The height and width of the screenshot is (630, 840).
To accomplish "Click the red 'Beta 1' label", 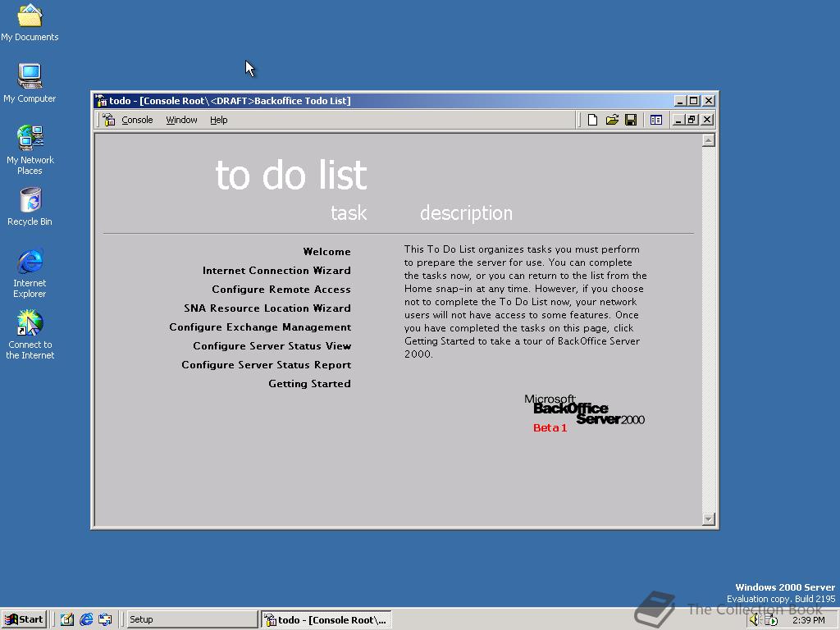I will 550,427.
